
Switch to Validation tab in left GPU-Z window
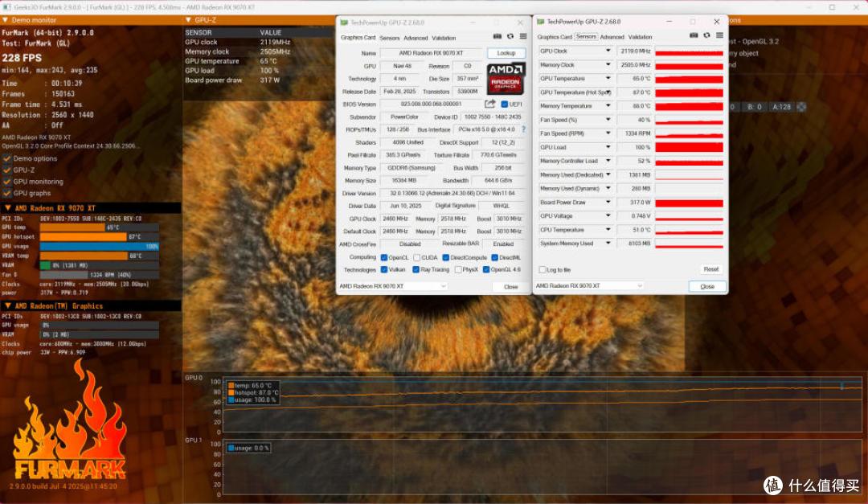pyautogui.click(x=444, y=39)
